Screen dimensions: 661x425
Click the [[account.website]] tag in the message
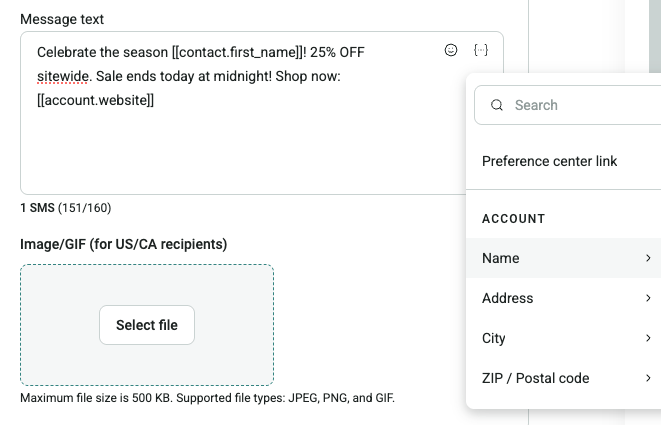coord(95,100)
